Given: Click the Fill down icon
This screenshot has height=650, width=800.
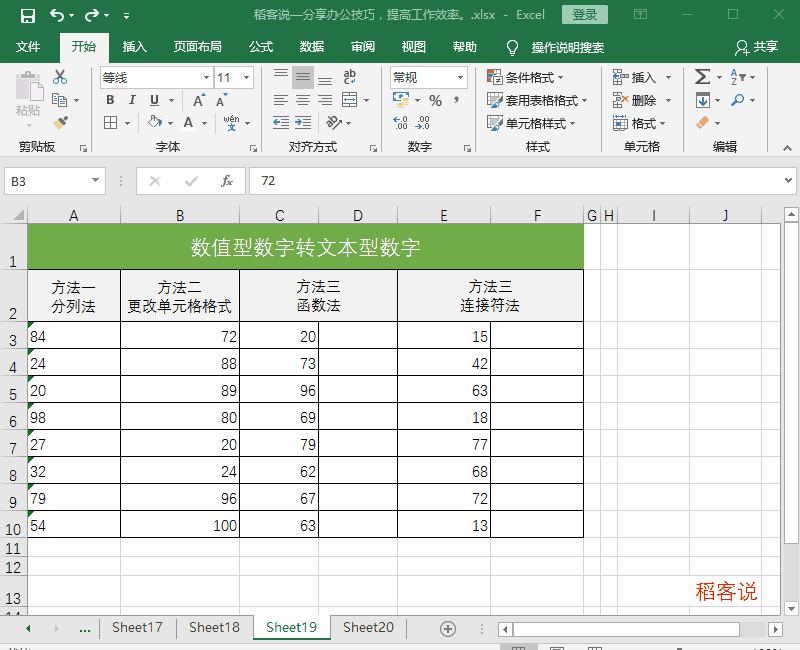Looking at the screenshot, I should pyautogui.click(x=703, y=100).
